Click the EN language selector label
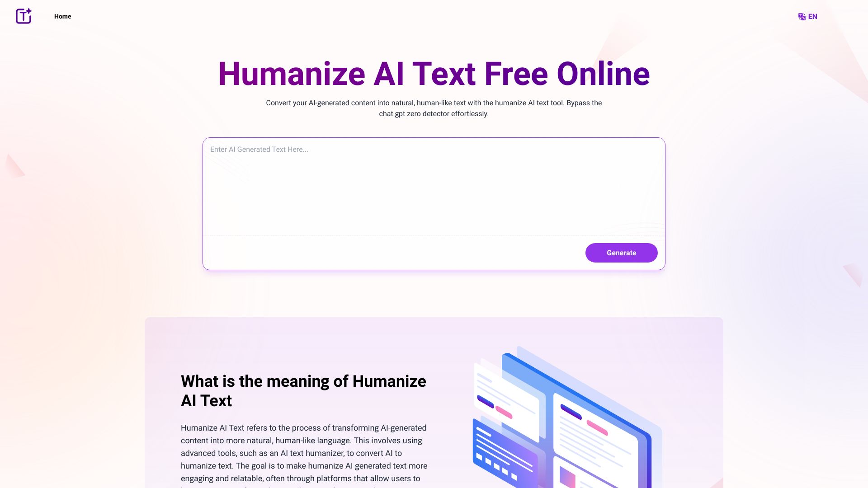This screenshot has width=868, height=488. [812, 16]
